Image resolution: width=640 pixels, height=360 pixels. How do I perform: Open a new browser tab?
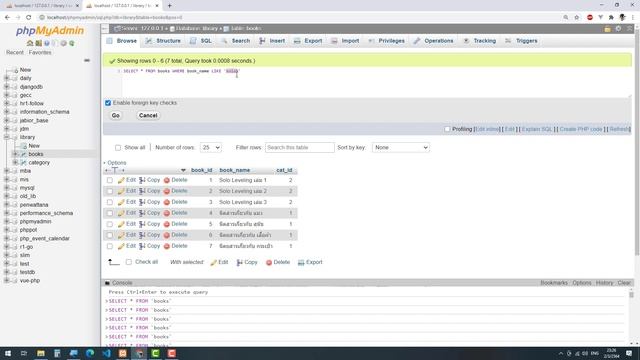(169, 6)
